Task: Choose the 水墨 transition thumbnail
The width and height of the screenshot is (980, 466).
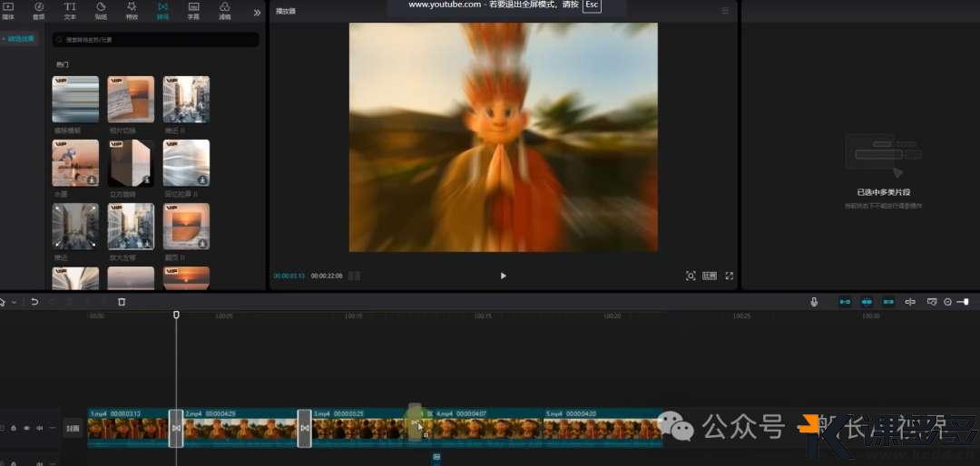Action: pyautogui.click(x=75, y=162)
